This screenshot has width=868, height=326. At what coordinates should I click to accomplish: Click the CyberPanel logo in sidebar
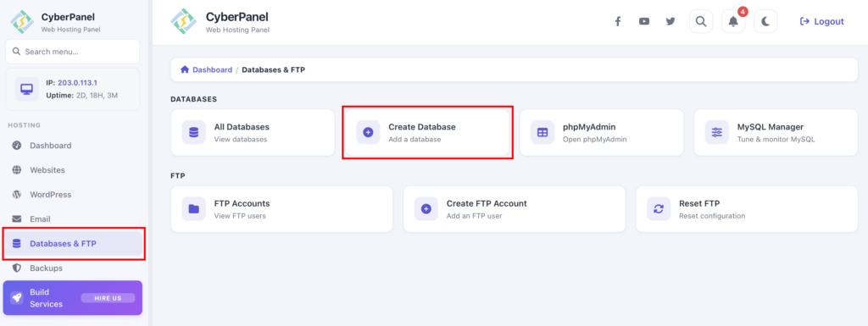pyautogui.click(x=21, y=22)
